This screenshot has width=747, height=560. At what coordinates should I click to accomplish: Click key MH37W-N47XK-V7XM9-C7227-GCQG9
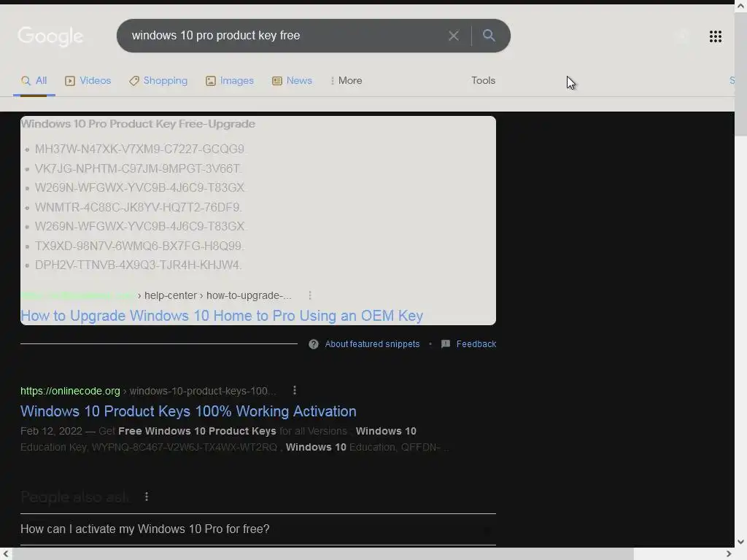(139, 149)
